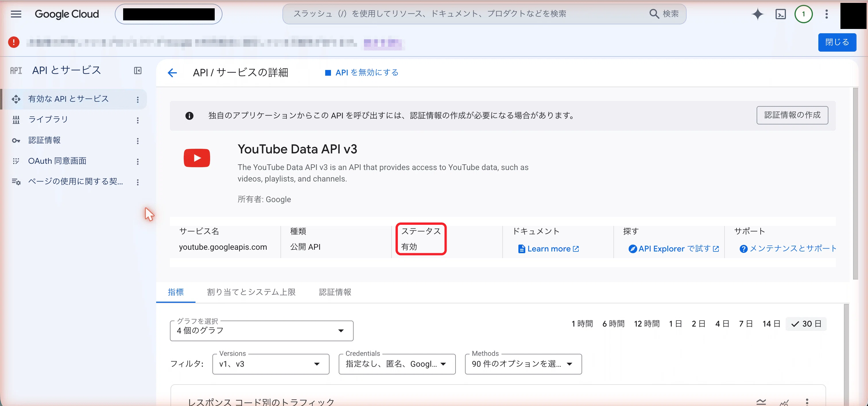This screenshot has width=868, height=406.
Task: Open the chart three-dot menu in traffic card
Action: coord(807,402)
